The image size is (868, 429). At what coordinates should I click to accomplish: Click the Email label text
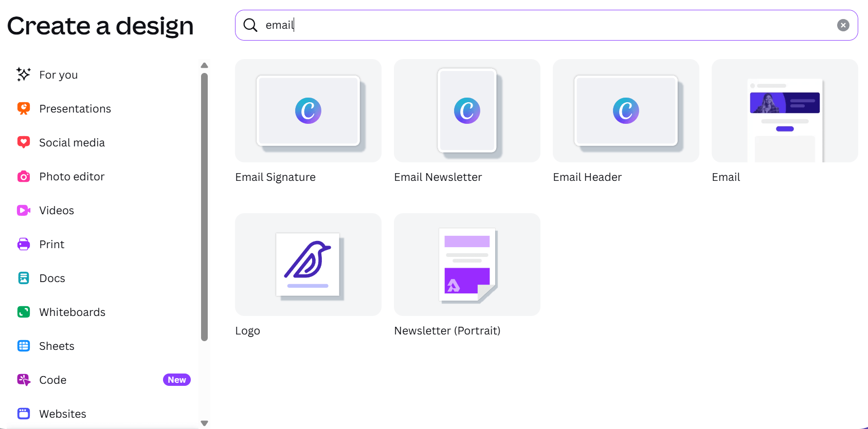click(x=726, y=177)
